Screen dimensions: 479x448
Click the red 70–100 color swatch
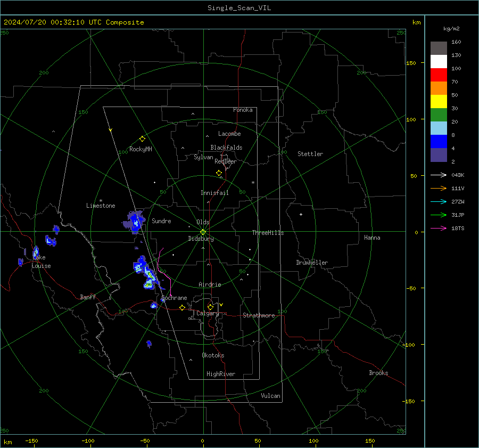tap(439, 75)
